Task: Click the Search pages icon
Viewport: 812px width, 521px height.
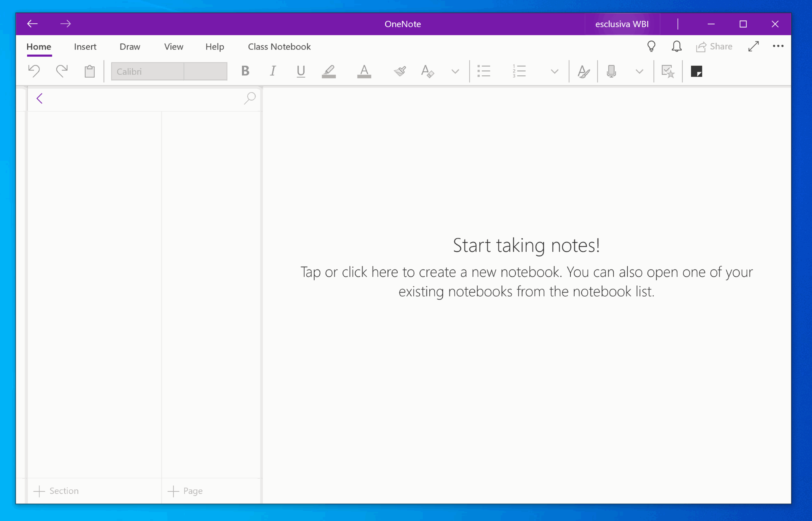Action: point(250,98)
